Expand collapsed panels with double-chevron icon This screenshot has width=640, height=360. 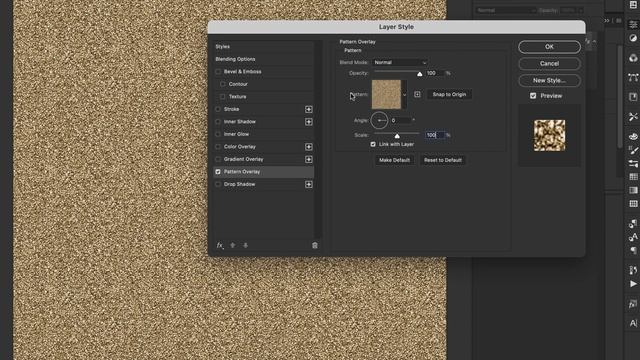[x=607, y=20]
